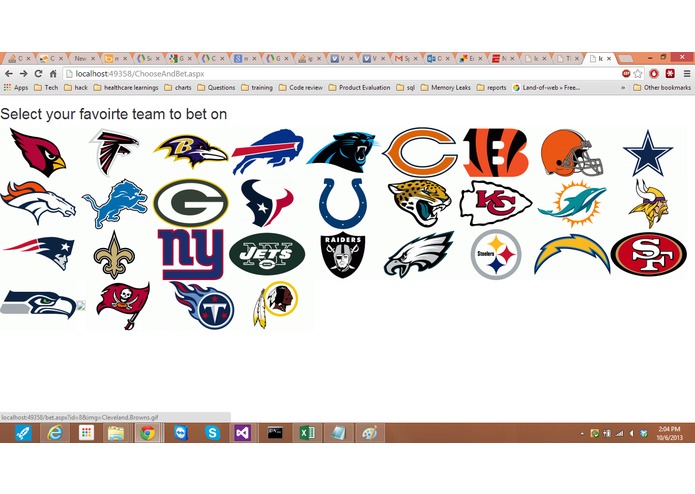695x494 pixels.
Task: Click the Cleveland Browns helmet logo
Action: (x=572, y=152)
